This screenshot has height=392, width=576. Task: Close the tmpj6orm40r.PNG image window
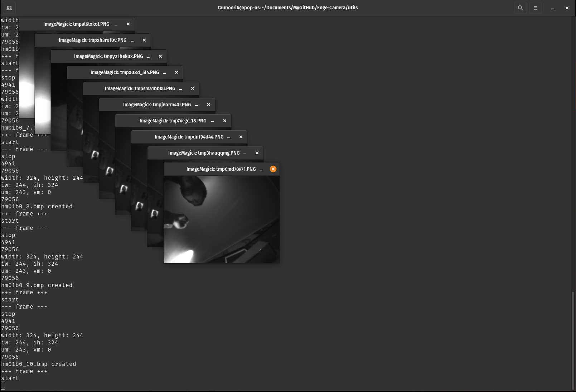click(x=208, y=105)
